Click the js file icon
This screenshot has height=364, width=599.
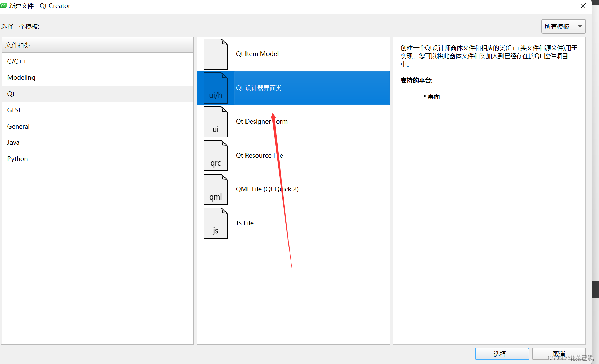click(216, 223)
